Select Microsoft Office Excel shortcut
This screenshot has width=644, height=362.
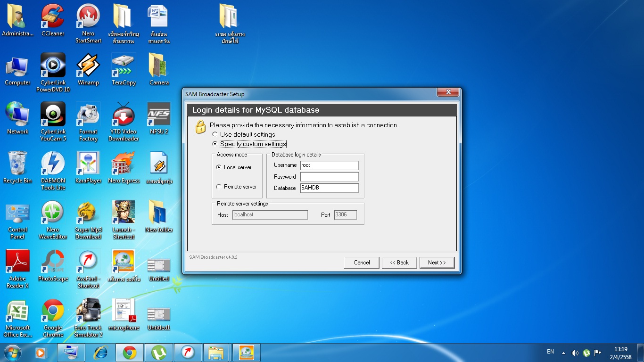17,319
